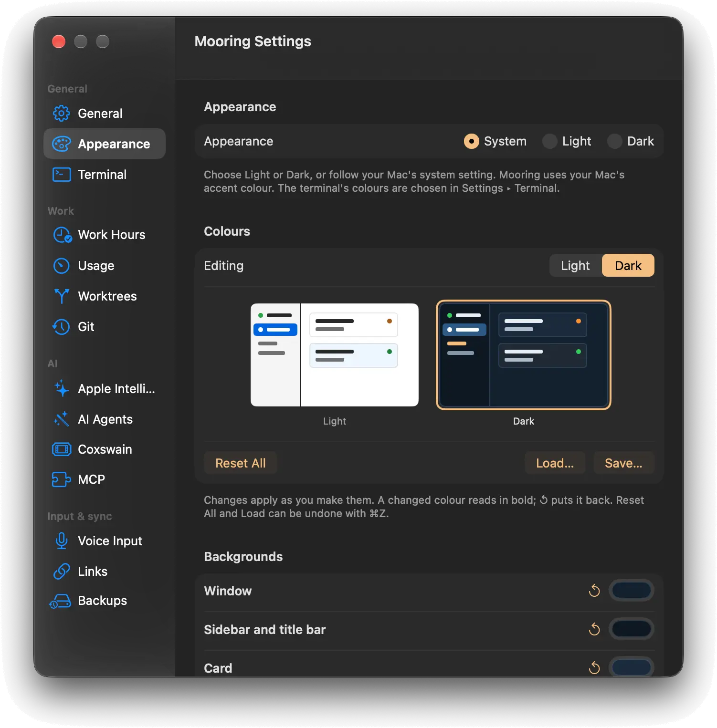Image resolution: width=717 pixels, height=728 pixels.
Task: Click the Appearance palette icon in the sidebar
Action: [61, 144]
